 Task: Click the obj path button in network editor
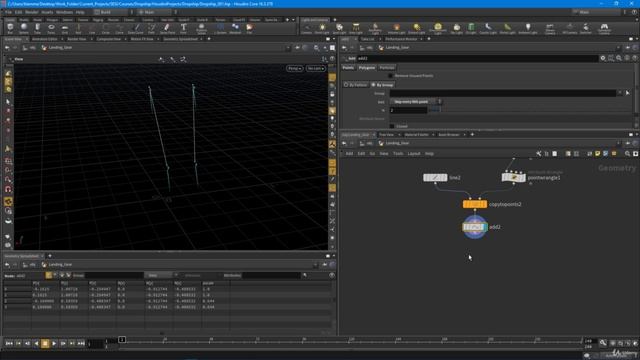[366, 143]
